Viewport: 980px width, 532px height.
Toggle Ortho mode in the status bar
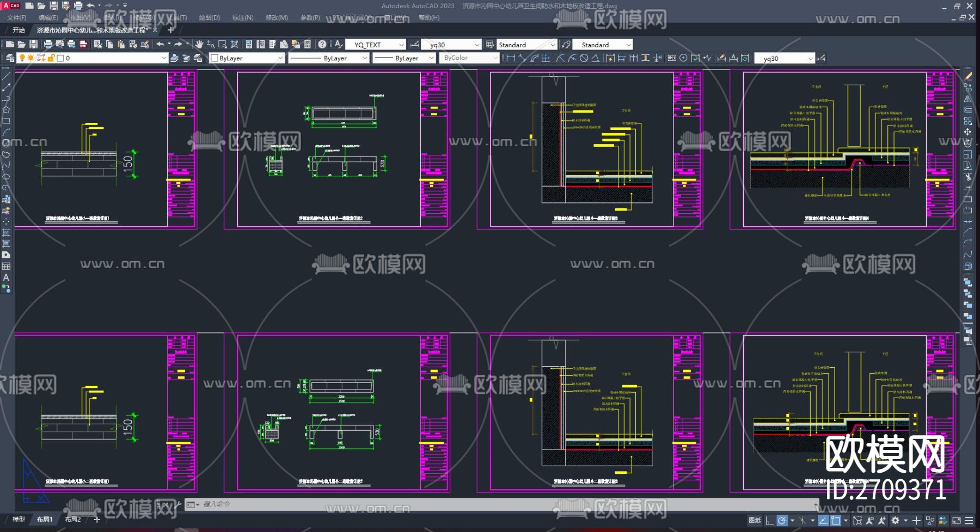pyautogui.click(x=769, y=521)
